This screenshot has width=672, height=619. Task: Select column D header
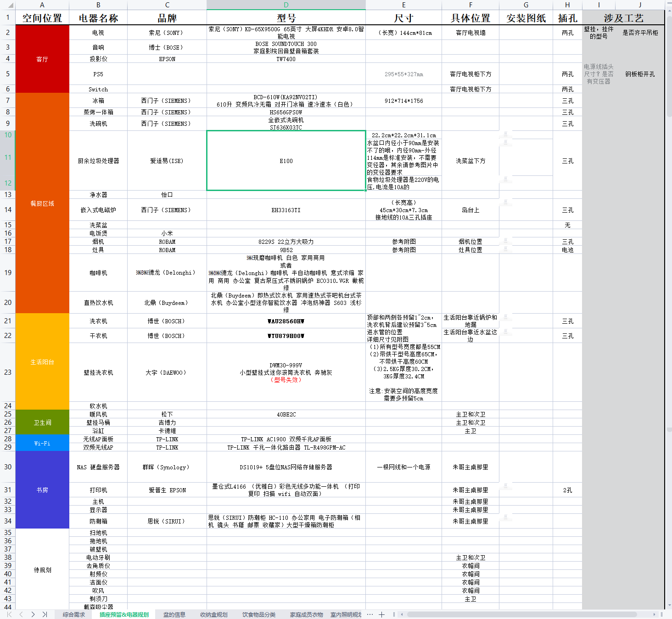pos(286,5)
